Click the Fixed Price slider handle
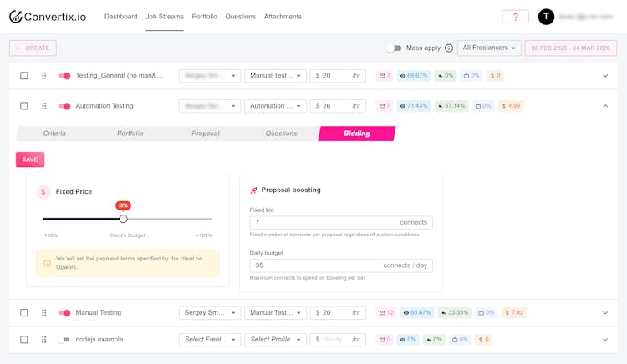The image size is (627, 364). [x=123, y=219]
